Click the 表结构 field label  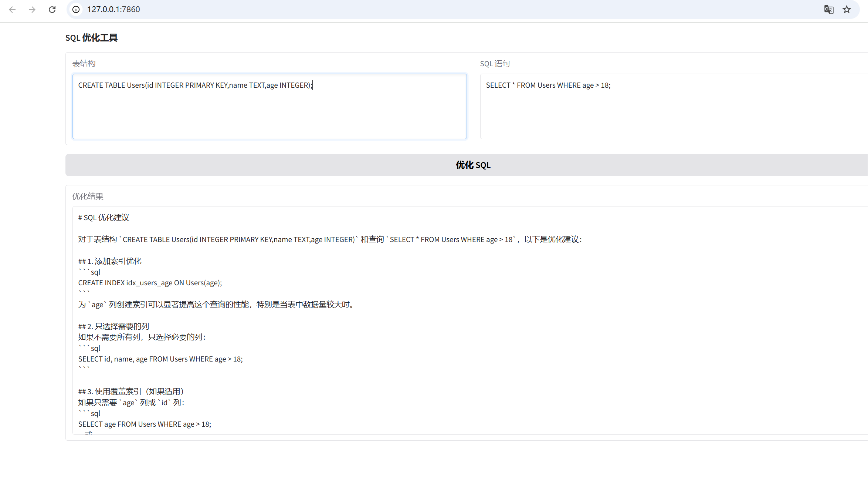tap(84, 64)
